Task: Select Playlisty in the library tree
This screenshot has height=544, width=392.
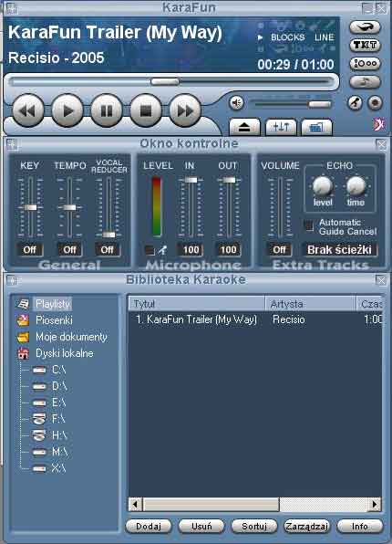Action: (53, 304)
